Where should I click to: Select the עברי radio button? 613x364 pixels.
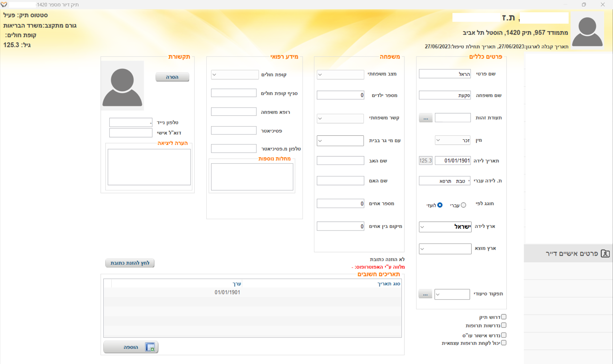463,205
